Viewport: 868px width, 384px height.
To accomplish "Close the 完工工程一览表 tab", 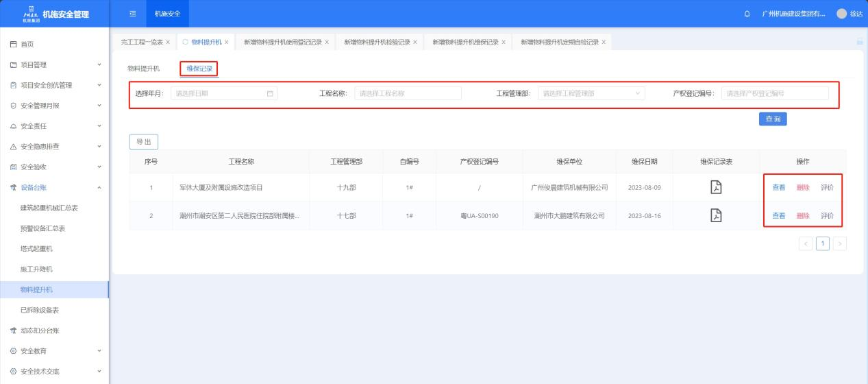I will [x=169, y=43].
